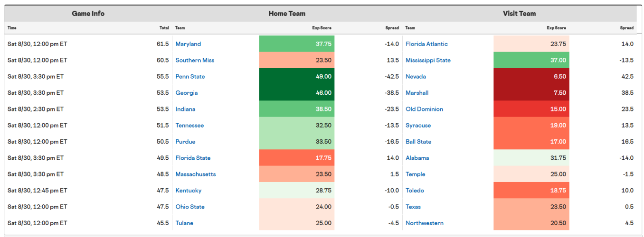This screenshot has height=237, width=644.
Task: Select the 45.5 total in Tulane row
Action: pyautogui.click(x=162, y=223)
